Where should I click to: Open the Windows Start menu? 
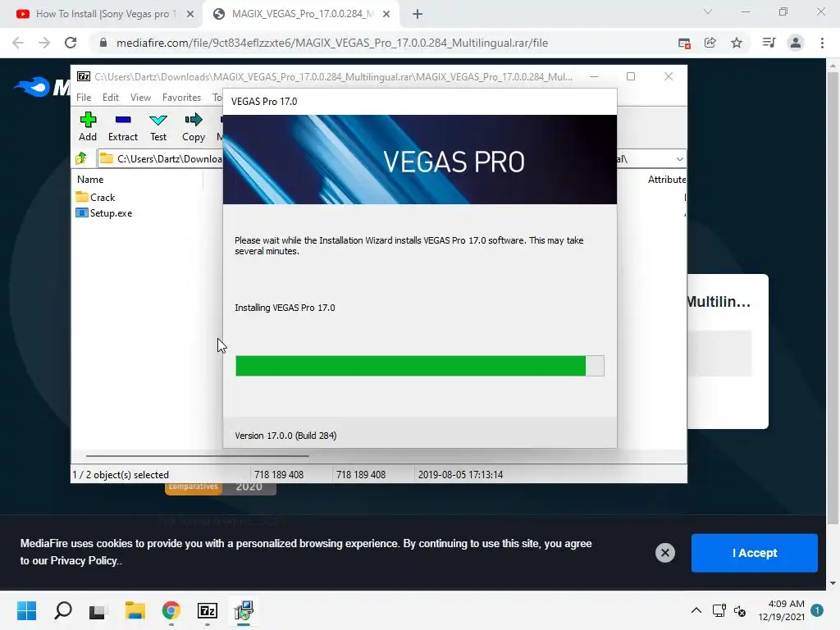tap(27, 610)
